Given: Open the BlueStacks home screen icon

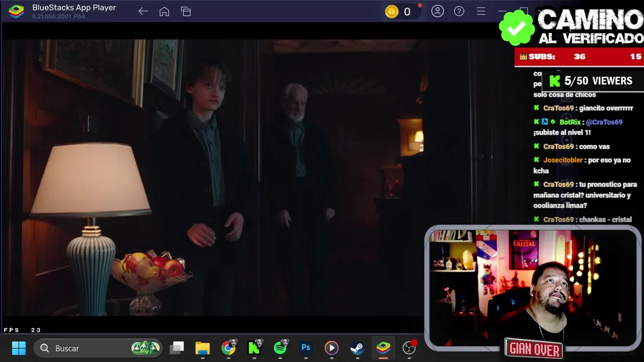Looking at the screenshot, I should [x=164, y=12].
